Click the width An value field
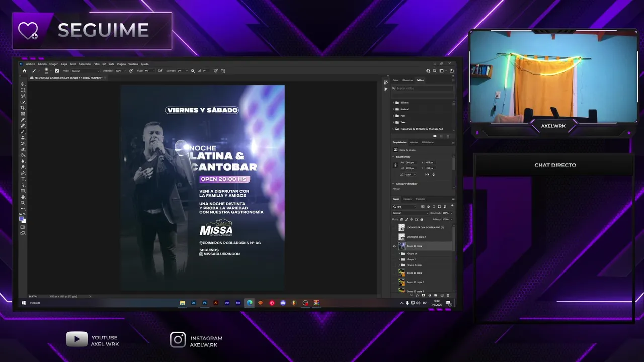The image size is (644, 362). pos(411,162)
